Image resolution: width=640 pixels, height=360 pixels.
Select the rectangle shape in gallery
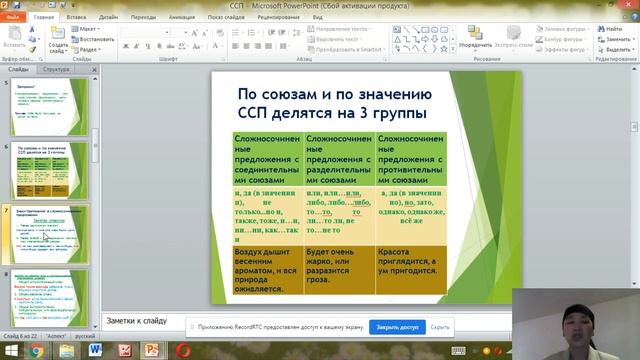tap(425, 30)
